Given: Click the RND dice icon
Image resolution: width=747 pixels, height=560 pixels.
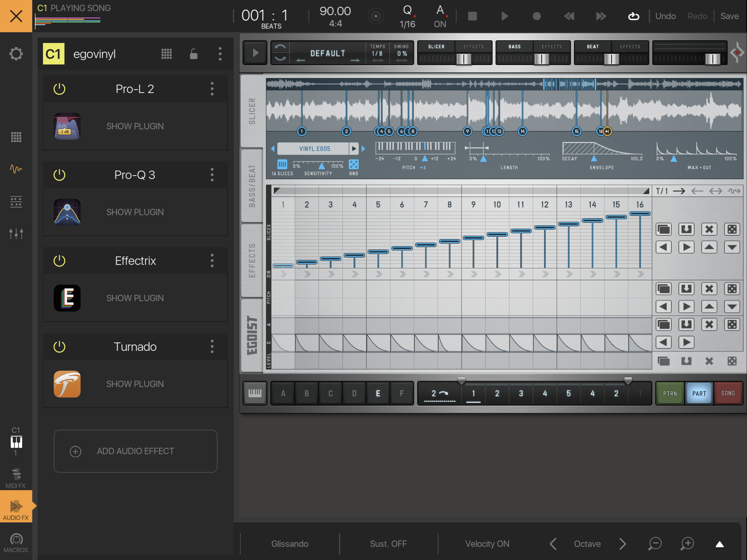Looking at the screenshot, I should coord(354,165).
